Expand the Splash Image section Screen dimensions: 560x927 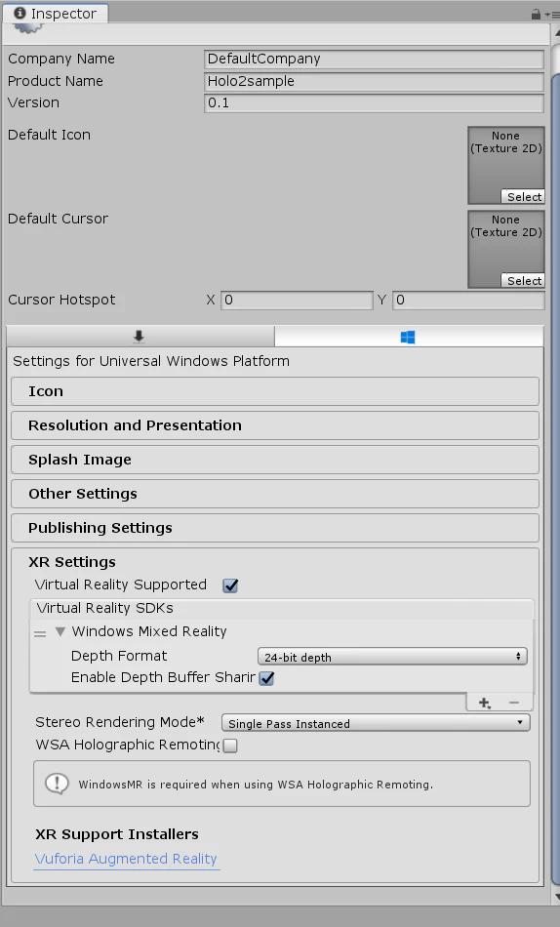(275, 460)
